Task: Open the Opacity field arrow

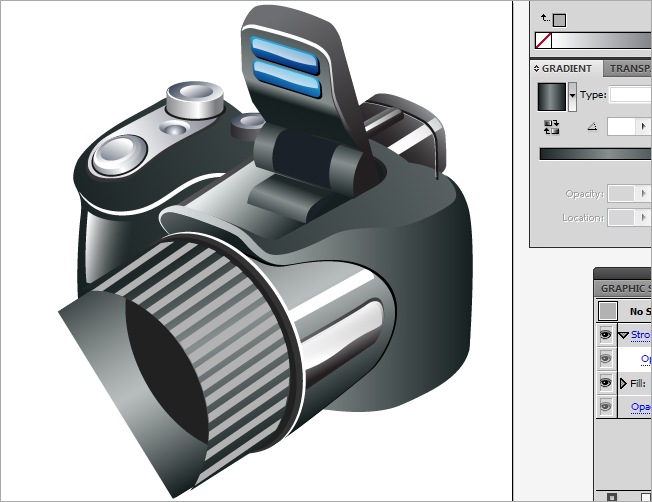Action: [643, 193]
